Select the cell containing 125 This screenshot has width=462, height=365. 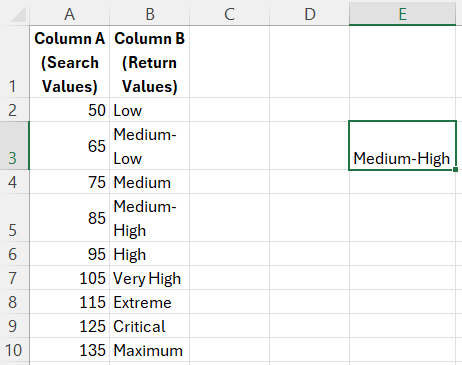point(69,326)
